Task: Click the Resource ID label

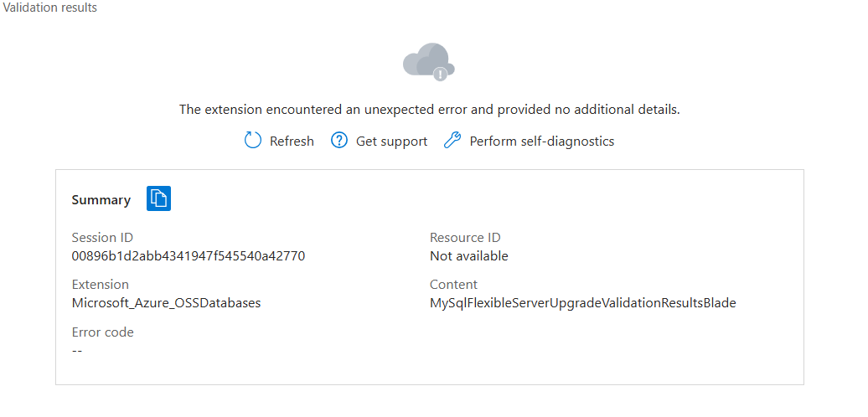Action: coord(465,238)
